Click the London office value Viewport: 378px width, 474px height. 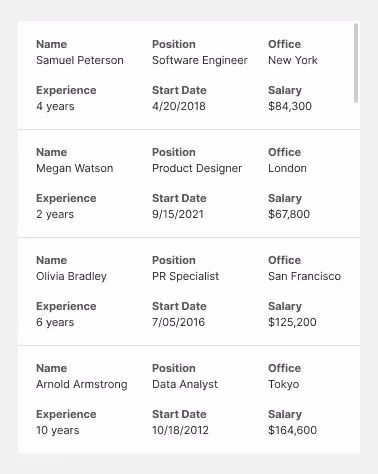[x=287, y=168]
